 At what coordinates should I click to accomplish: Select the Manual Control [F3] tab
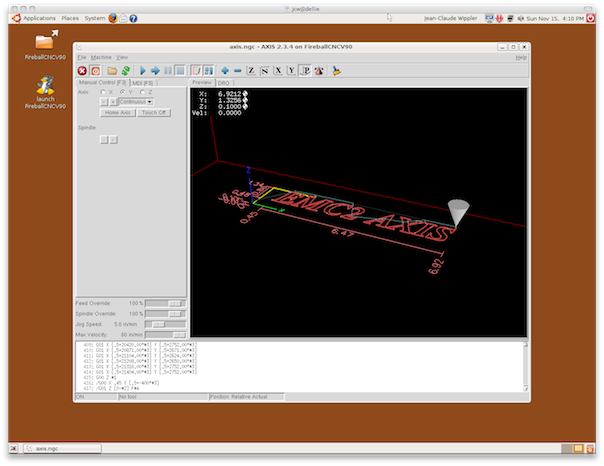pos(102,82)
